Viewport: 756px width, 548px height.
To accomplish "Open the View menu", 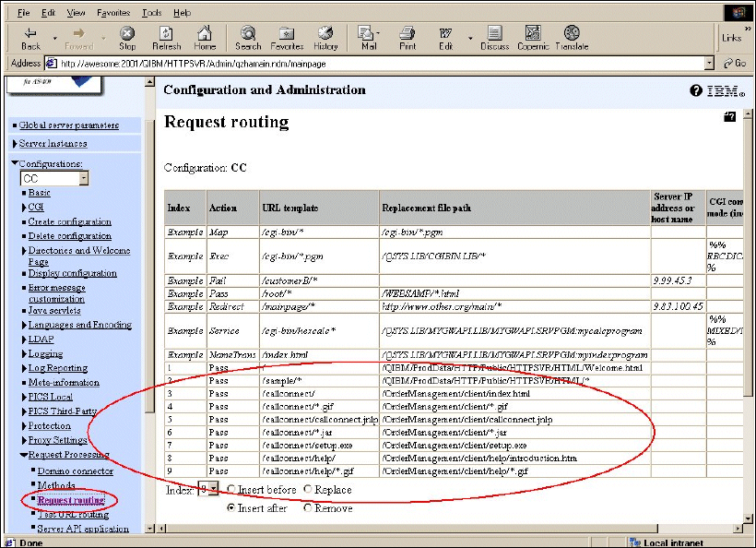I will [76, 13].
